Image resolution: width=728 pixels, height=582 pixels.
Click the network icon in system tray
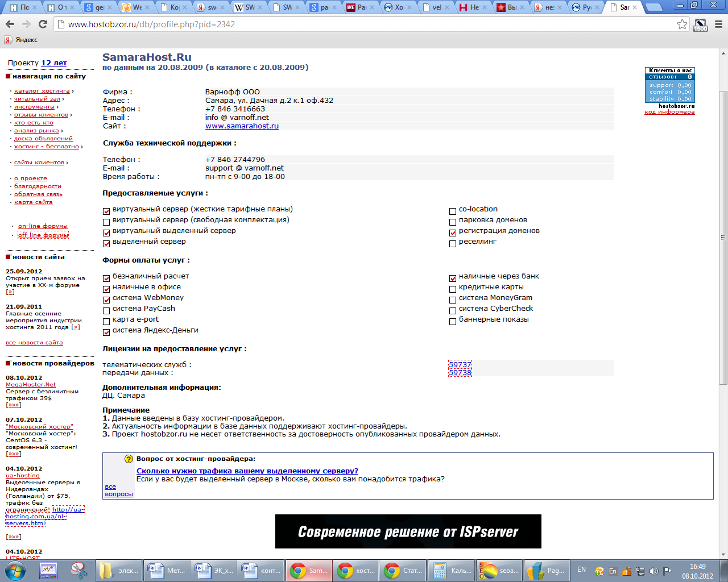tap(640, 571)
